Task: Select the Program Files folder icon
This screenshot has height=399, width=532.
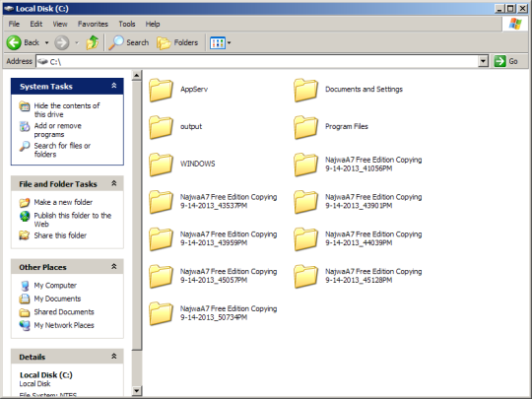Action: pos(305,127)
